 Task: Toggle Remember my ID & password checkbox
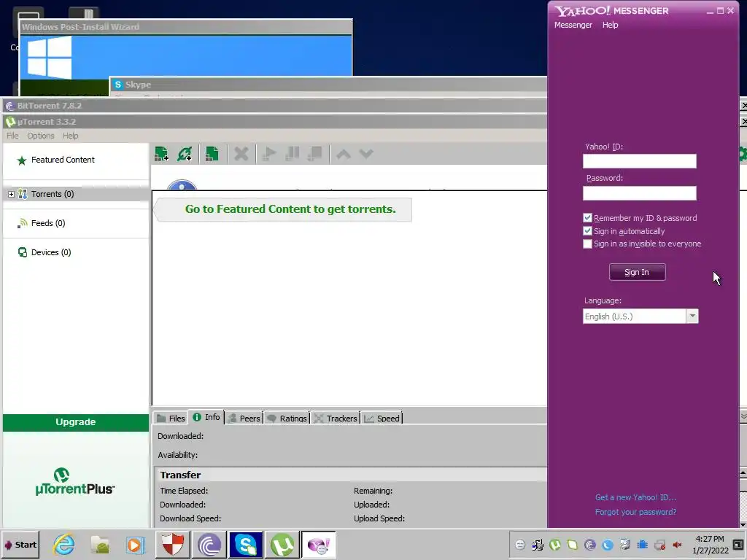click(x=587, y=218)
